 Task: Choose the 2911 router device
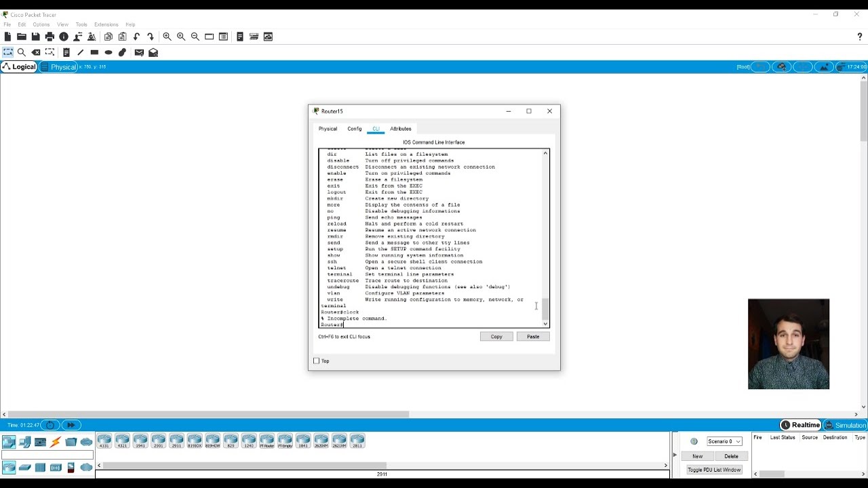pos(176,441)
